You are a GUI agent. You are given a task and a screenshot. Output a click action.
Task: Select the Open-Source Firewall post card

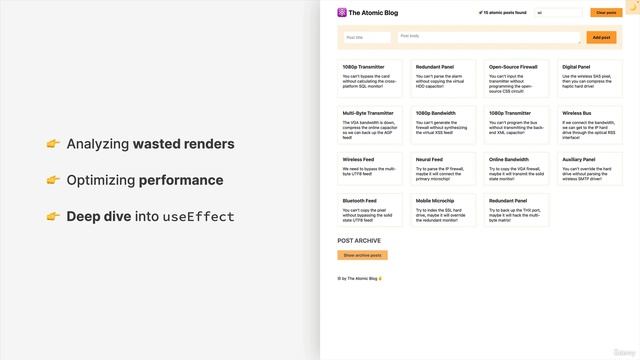point(516,78)
